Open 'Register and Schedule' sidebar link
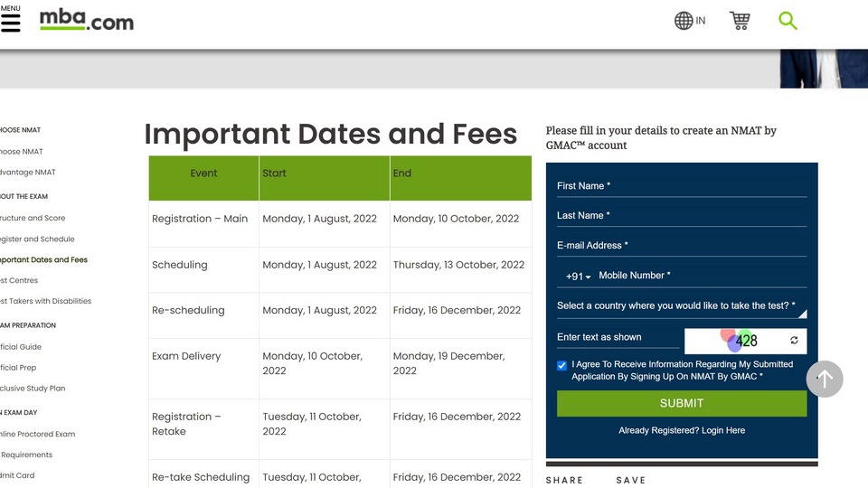Image resolution: width=868 pixels, height=488 pixels. click(x=37, y=239)
